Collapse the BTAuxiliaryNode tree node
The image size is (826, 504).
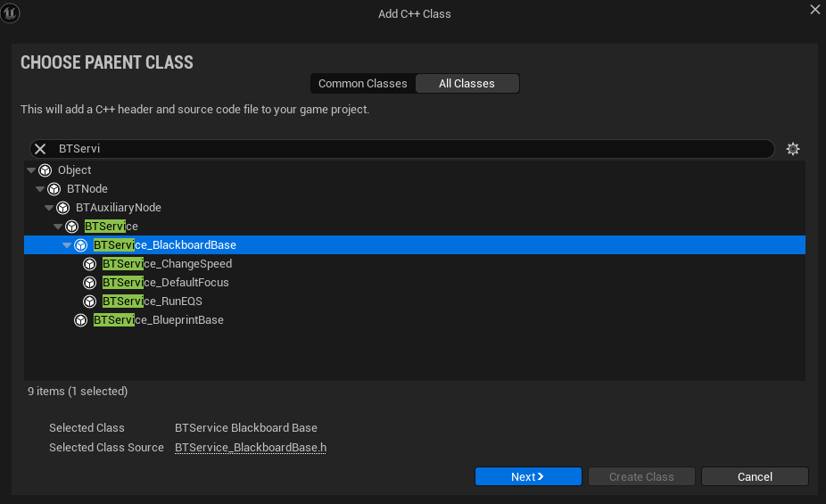(49, 208)
